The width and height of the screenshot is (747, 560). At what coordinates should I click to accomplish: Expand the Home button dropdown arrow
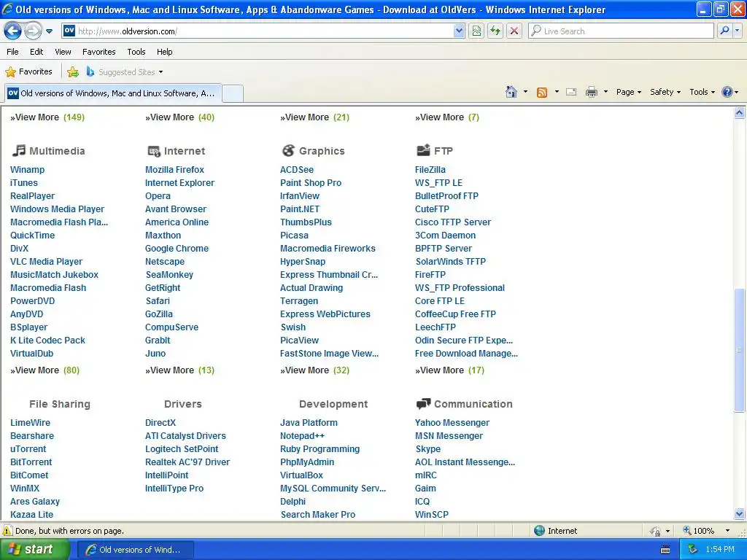[525, 92]
